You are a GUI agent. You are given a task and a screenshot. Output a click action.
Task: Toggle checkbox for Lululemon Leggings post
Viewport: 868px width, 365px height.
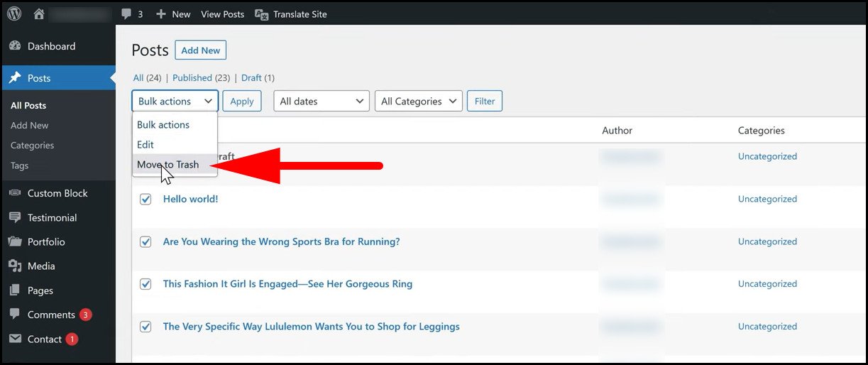(145, 327)
